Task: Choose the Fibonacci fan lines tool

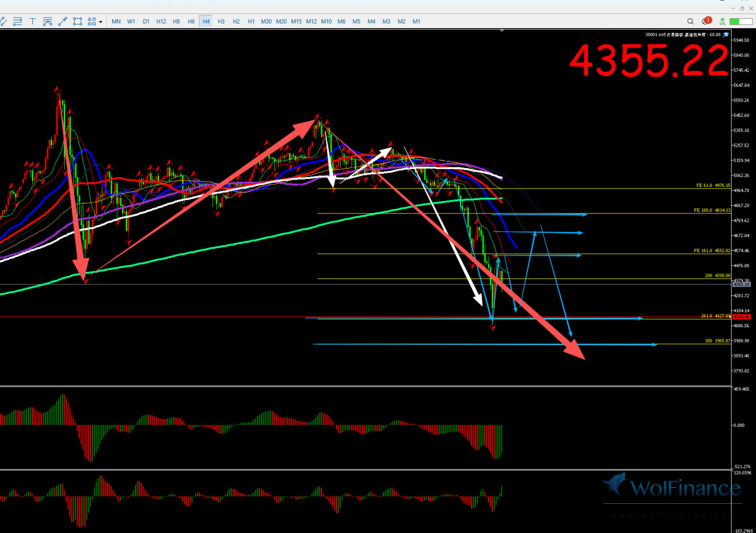Action: pyautogui.click(x=47, y=21)
